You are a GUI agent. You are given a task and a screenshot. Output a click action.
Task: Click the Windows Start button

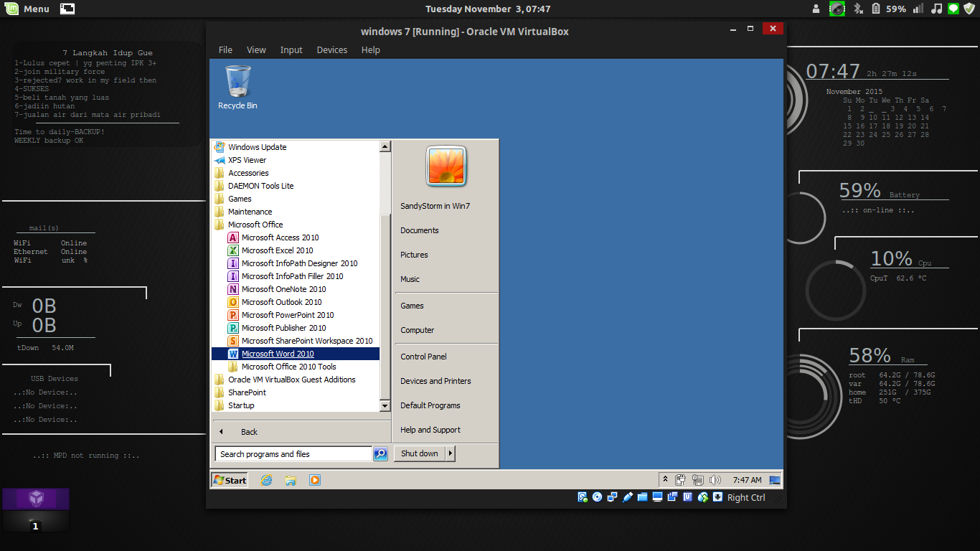(x=230, y=481)
